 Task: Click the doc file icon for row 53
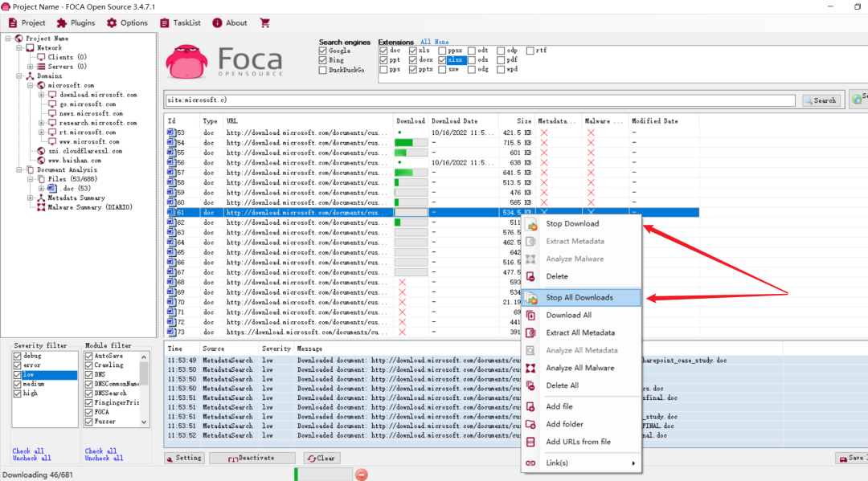171,132
